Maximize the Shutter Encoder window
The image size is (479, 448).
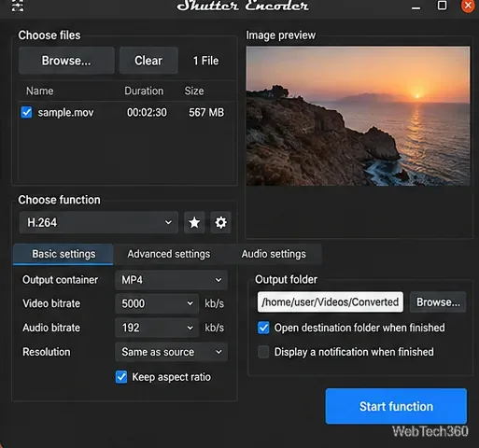click(x=442, y=6)
